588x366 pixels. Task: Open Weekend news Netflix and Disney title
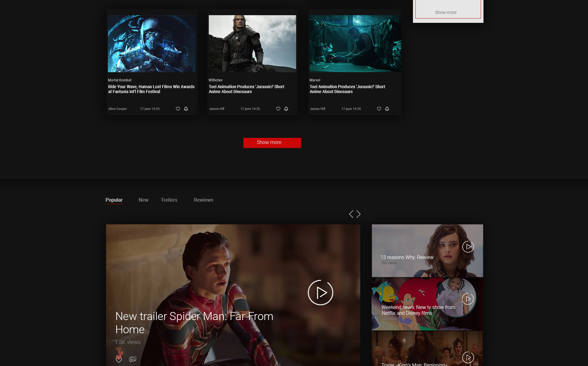pyautogui.click(x=418, y=310)
